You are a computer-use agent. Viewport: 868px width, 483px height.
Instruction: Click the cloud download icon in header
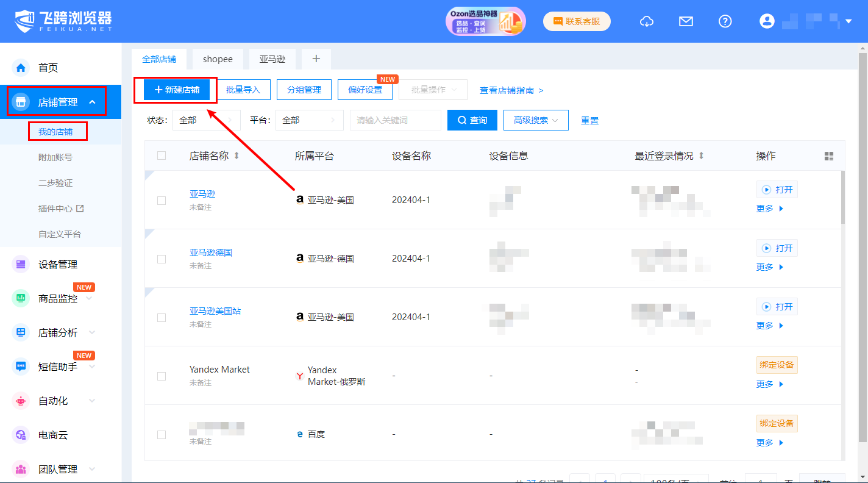[646, 21]
